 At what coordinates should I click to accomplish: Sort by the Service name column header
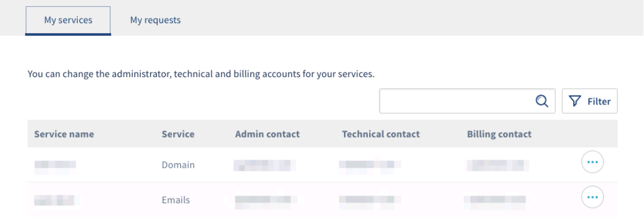tap(64, 134)
